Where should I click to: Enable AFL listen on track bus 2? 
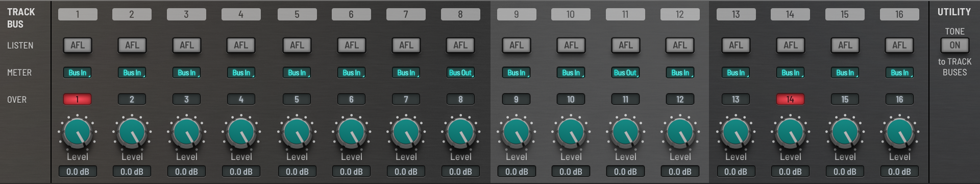(132, 45)
